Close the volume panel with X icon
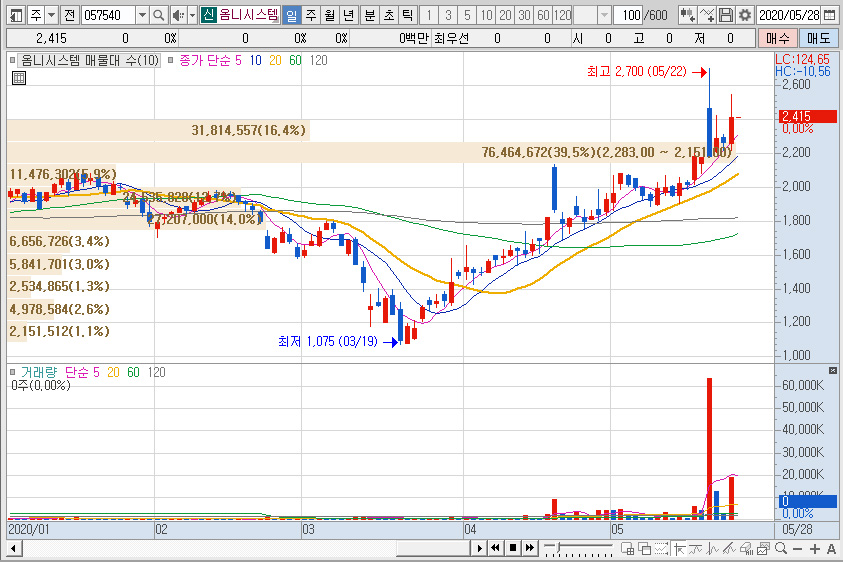 (x=833, y=371)
